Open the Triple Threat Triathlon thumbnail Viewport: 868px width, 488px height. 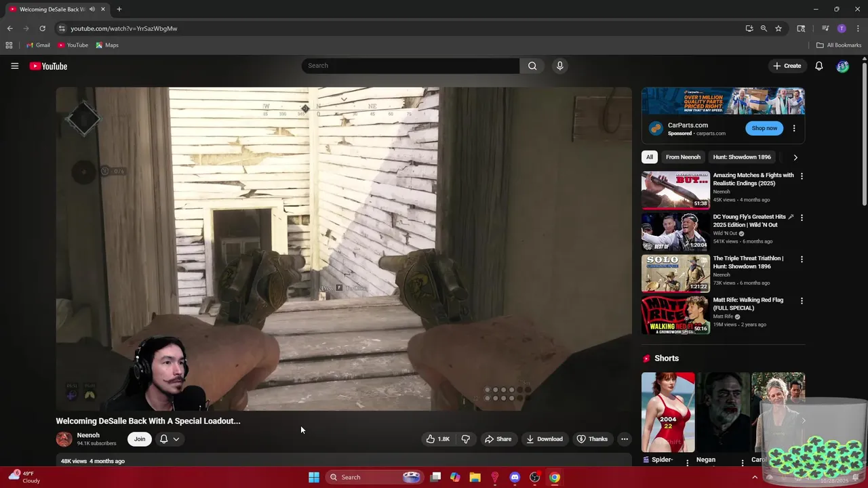675,272
